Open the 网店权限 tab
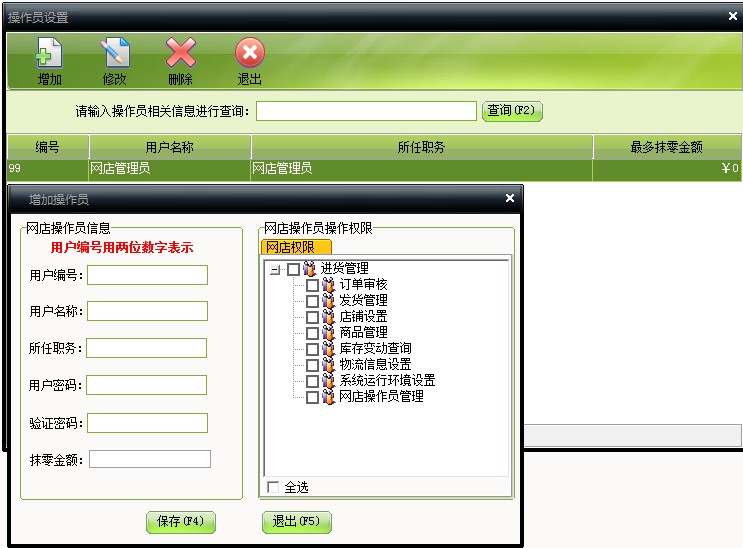 pyautogui.click(x=296, y=247)
